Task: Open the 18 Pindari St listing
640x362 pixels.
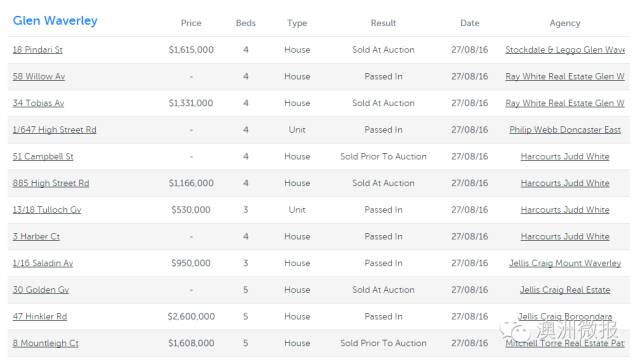Action: (x=38, y=50)
